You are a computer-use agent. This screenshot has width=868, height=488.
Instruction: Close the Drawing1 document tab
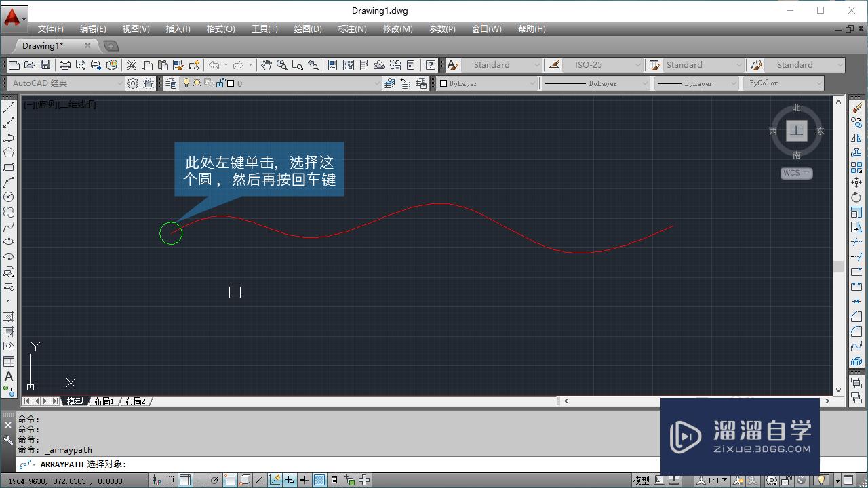[x=87, y=45]
